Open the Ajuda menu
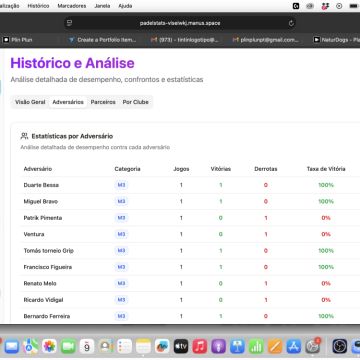The width and height of the screenshot is (360, 360). (x=125, y=6)
